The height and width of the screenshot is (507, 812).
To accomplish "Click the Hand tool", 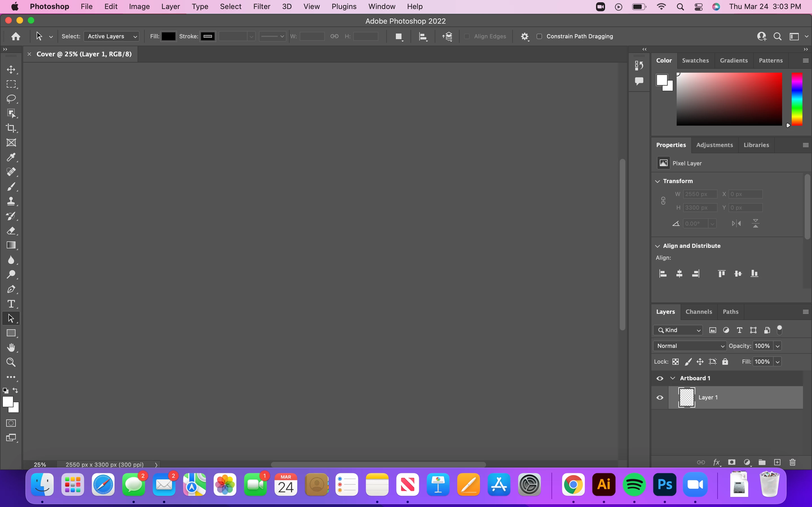I will [x=11, y=348].
